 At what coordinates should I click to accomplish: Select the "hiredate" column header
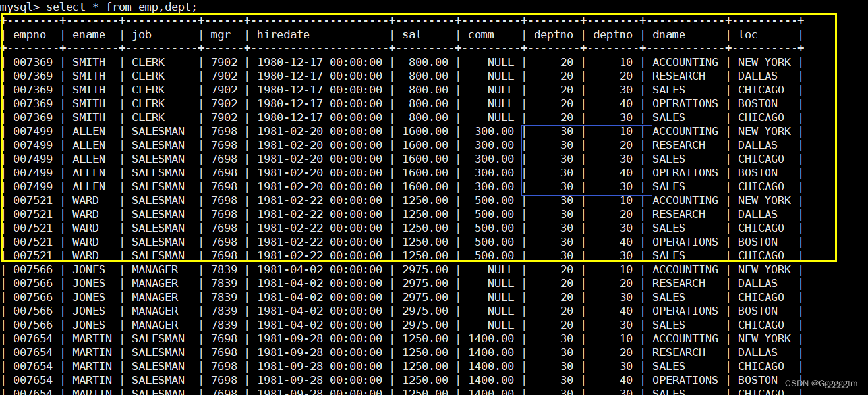click(x=283, y=35)
